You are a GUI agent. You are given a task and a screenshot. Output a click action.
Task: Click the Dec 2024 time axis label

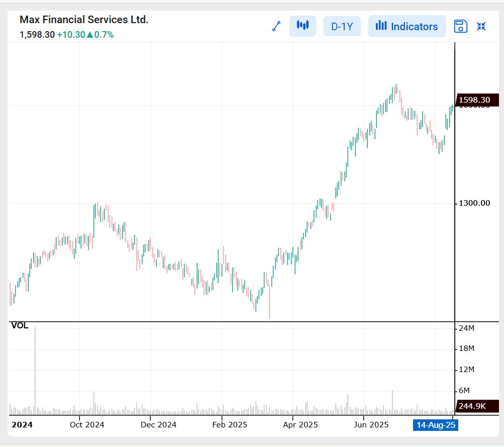[158, 425]
